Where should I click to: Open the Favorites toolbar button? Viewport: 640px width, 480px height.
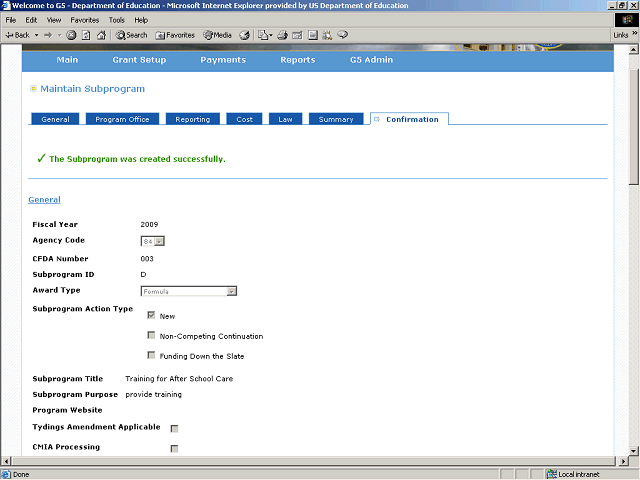175,35
